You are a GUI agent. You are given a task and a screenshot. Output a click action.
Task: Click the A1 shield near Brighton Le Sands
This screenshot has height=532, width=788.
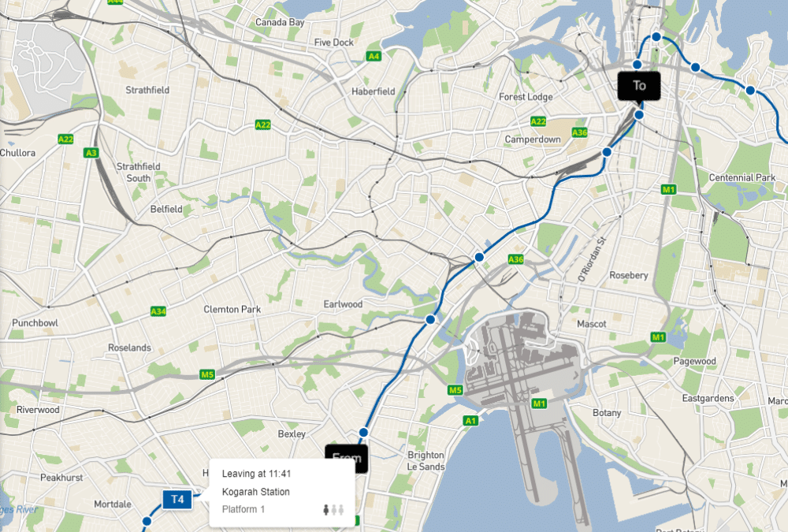point(470,421)
